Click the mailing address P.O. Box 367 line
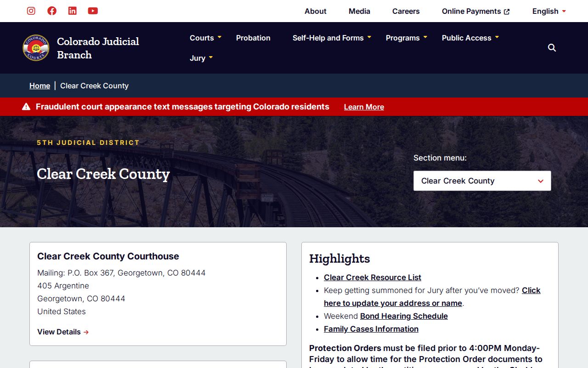 coord(121,273)
